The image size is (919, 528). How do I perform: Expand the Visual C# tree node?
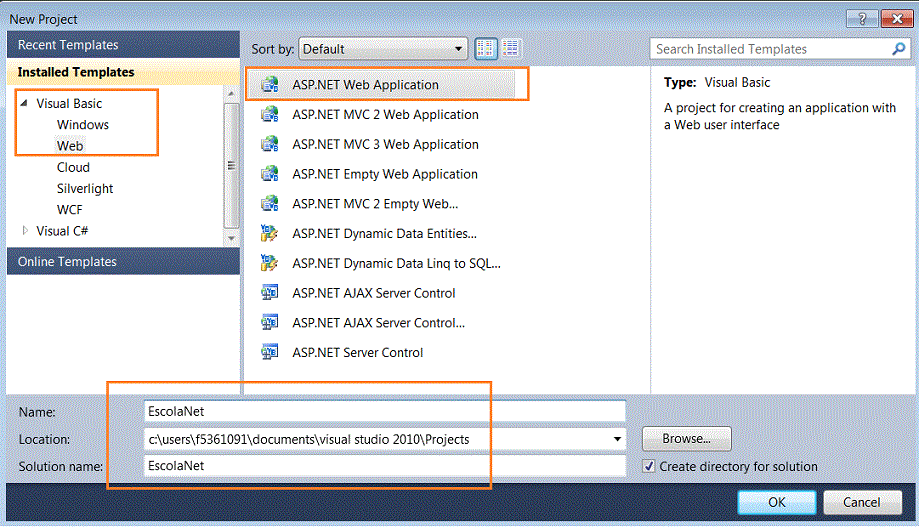(x=25, y=231)
